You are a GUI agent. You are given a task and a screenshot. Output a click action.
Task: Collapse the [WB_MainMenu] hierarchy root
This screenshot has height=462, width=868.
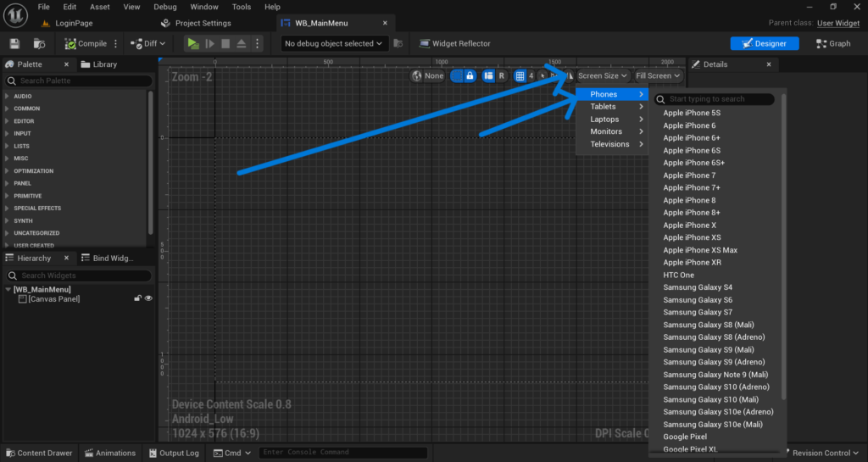coord(8,289)
